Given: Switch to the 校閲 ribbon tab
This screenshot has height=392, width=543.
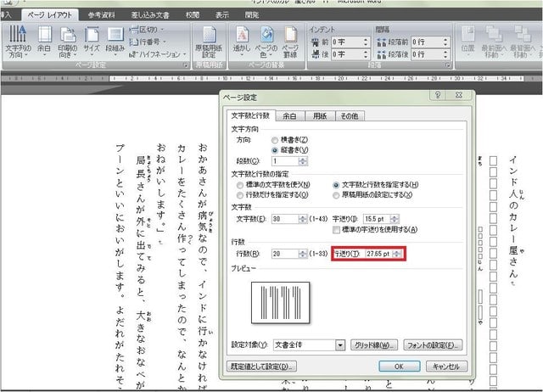Looking at the screenshot, I should click(193, 15).
